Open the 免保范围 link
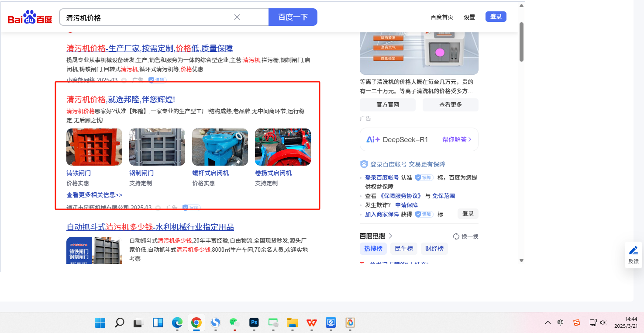644x333 pixels. [444, 196]
